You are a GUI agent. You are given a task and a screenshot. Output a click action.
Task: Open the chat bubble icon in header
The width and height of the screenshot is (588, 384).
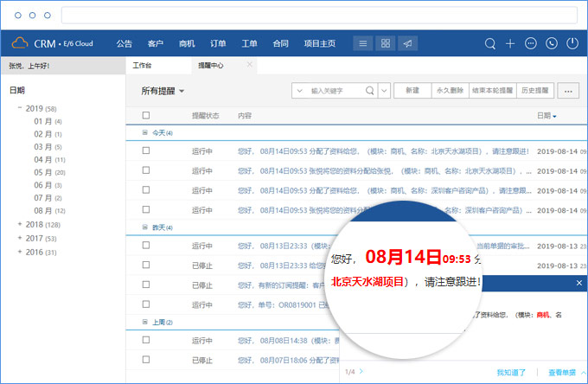point(531,43)
